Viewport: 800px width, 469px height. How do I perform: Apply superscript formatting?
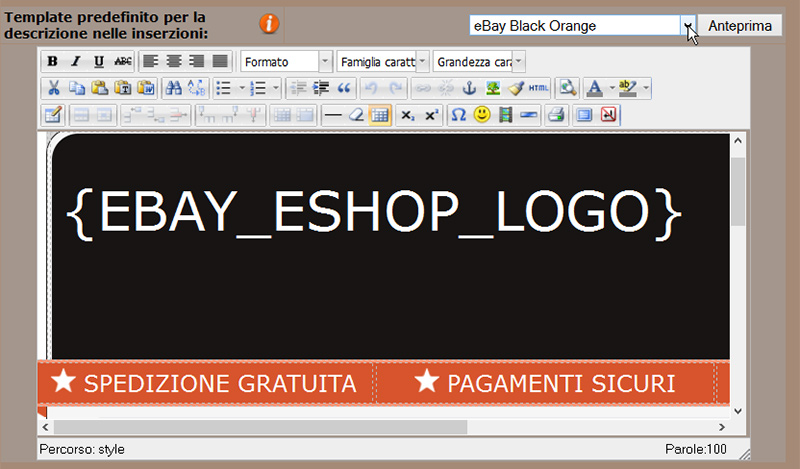[431, 115]
